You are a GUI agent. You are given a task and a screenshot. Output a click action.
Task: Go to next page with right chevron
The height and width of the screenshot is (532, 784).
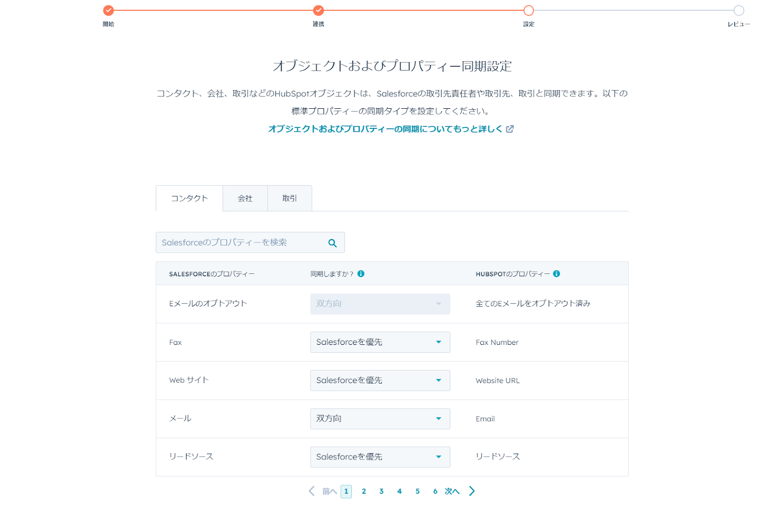coord(472,491)
